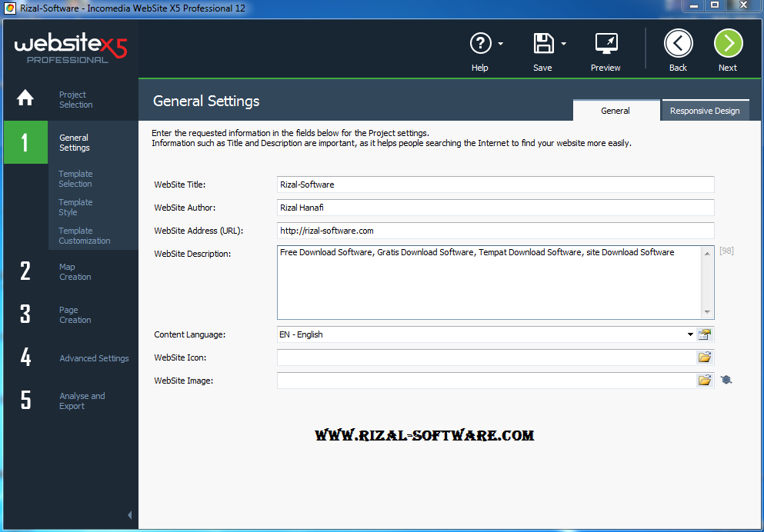This screenshot has height=532, width=764.
Task: Open the Help icon
Action: point(480,43)
